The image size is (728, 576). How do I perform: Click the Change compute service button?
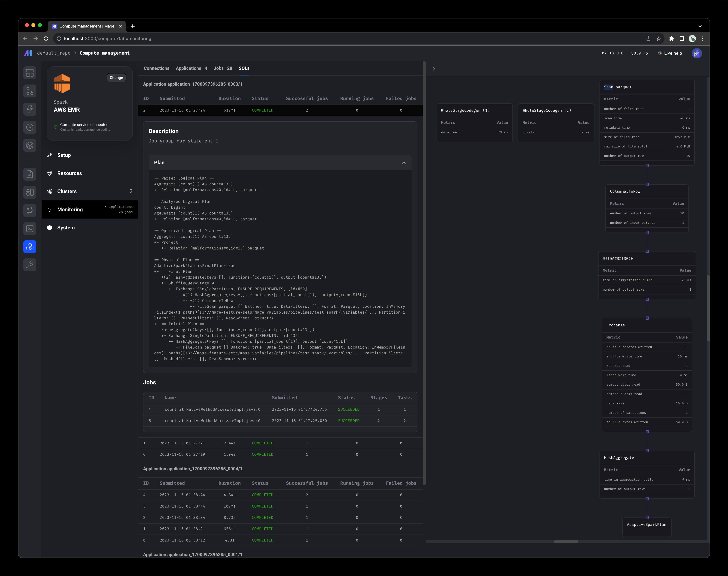116,78
